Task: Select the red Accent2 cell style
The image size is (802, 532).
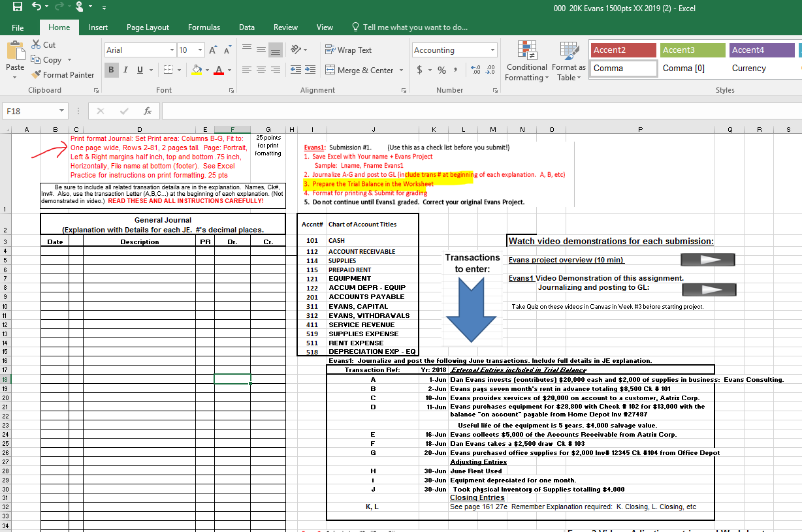Action: click(x=623, y=49)
